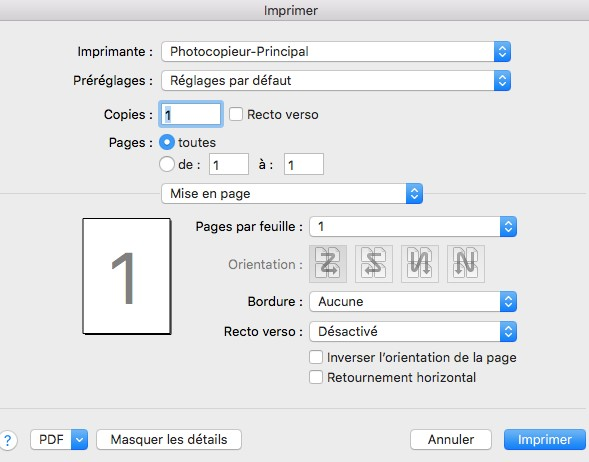
Task: Select the S-pattern right-to-left layout direction icon
Action: click(374, 264)
